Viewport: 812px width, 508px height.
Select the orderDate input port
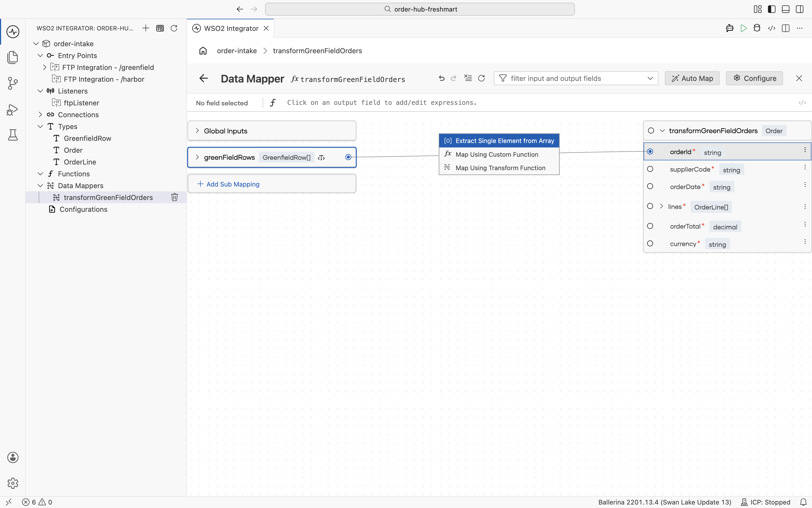coord(650,187)
